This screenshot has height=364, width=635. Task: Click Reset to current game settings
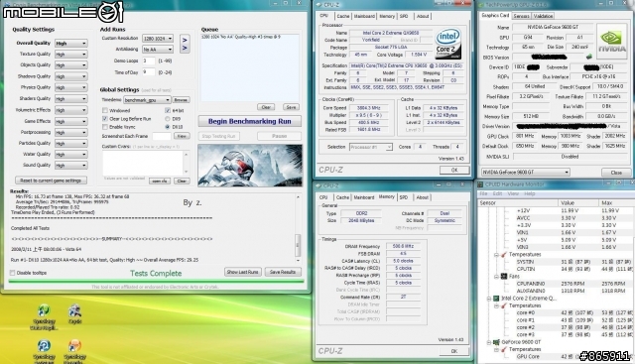pos(51,181)
